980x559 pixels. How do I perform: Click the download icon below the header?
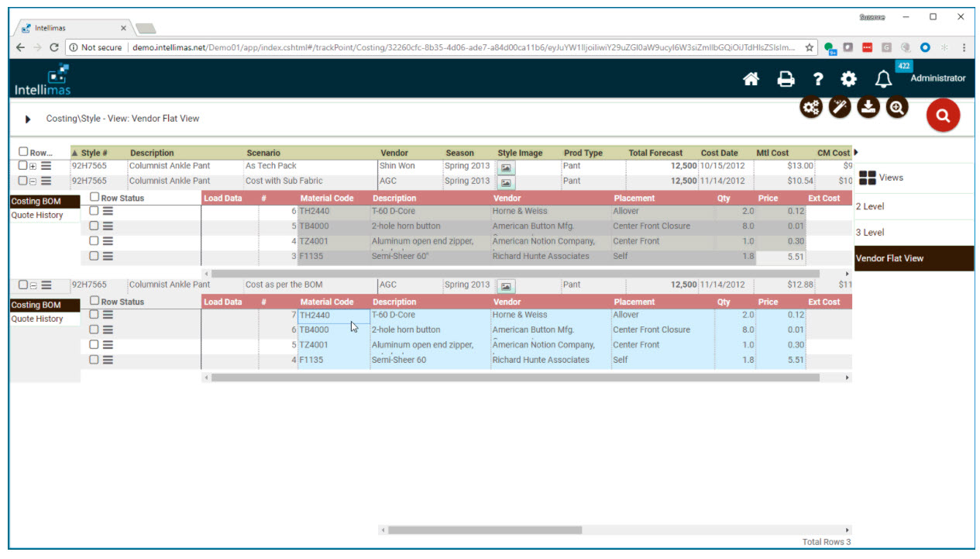click(868, 108)
